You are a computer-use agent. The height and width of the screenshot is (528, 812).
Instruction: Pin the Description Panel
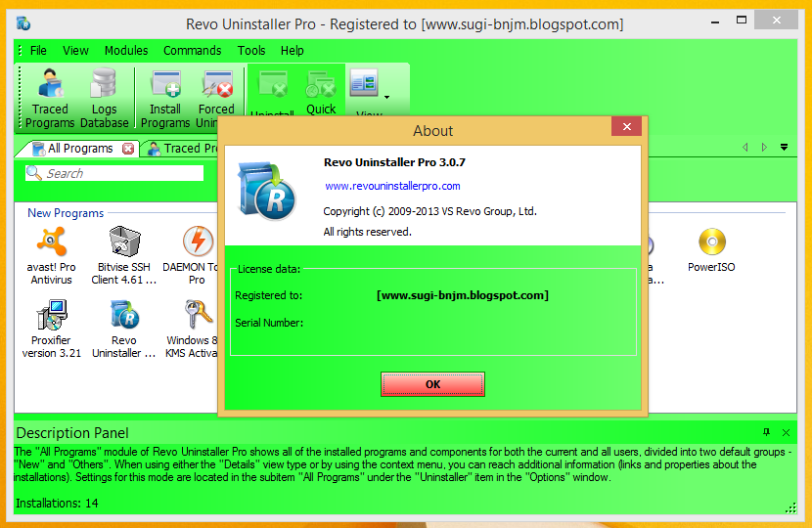[766, 432]
